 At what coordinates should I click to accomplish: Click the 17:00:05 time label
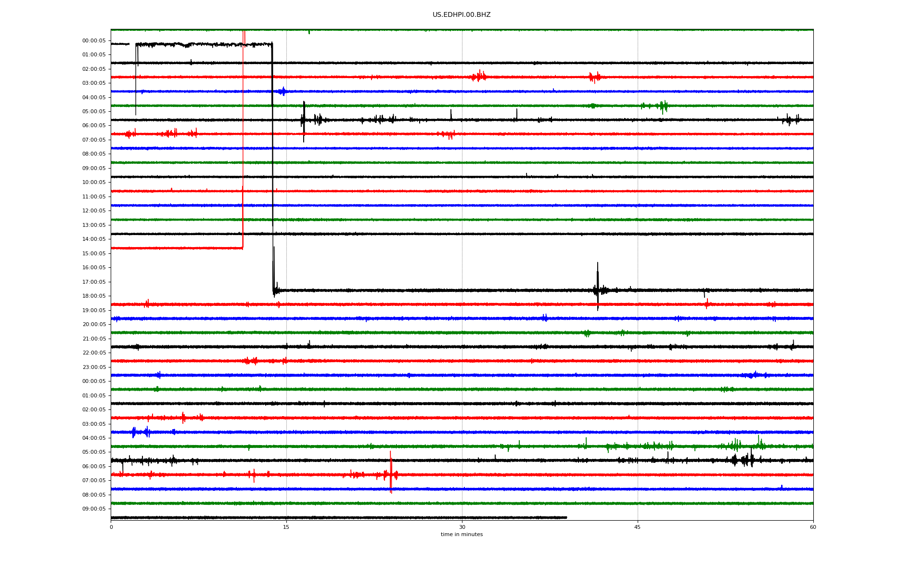tap(94, 282)
